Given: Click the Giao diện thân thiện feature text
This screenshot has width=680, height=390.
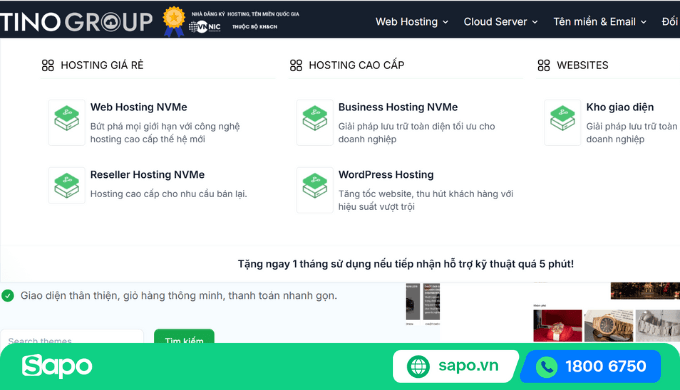Looking at the screenshot, I should [179, 295].
